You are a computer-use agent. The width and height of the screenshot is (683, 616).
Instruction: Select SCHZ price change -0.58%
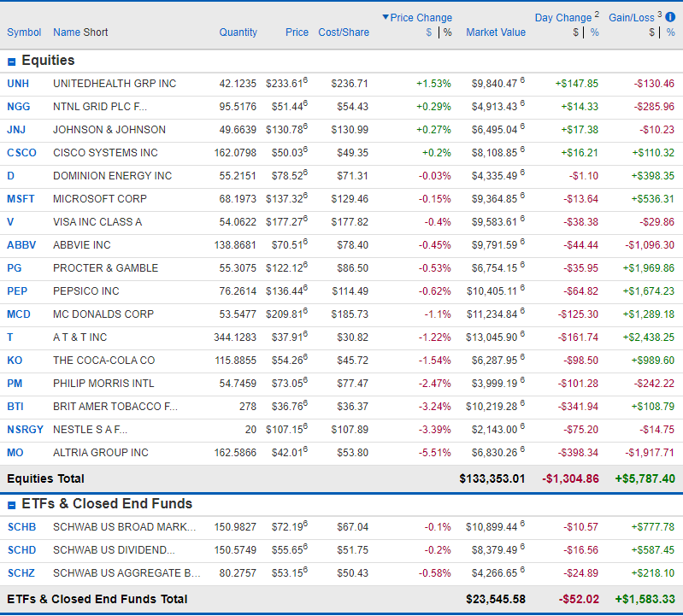pyautogui.click(x=435, y=573)
